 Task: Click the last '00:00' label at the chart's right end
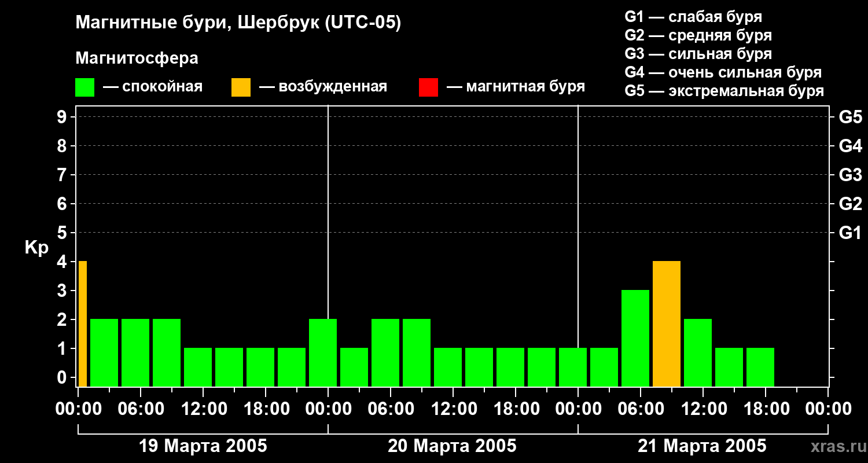pyautogui.click(x=828, y=409)
